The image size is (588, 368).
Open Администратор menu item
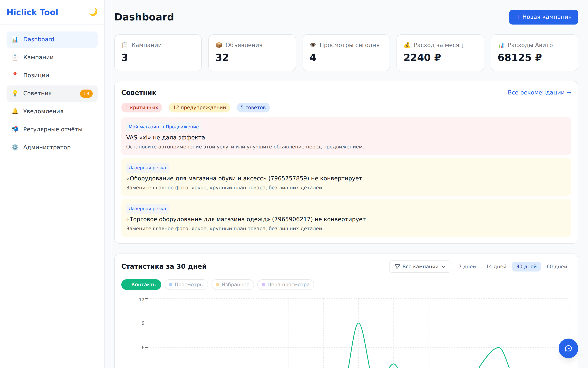[x=52, y=147]
